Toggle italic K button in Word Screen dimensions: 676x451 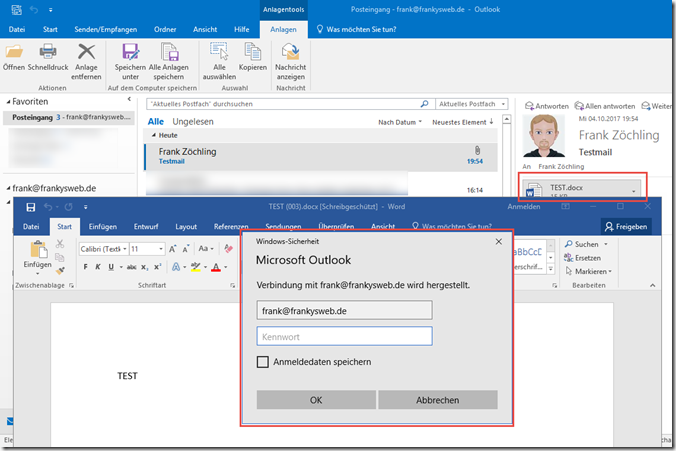point(98,267)
